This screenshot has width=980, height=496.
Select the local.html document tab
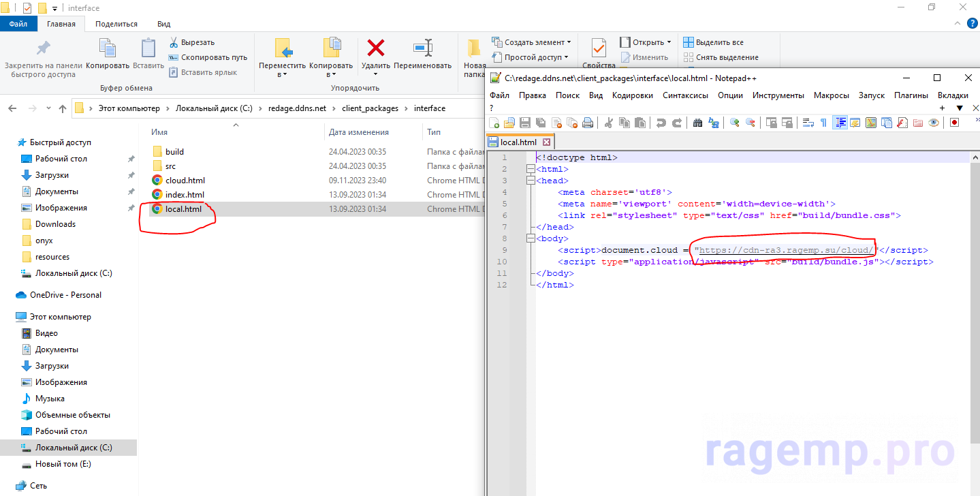[x=521, y=142]
